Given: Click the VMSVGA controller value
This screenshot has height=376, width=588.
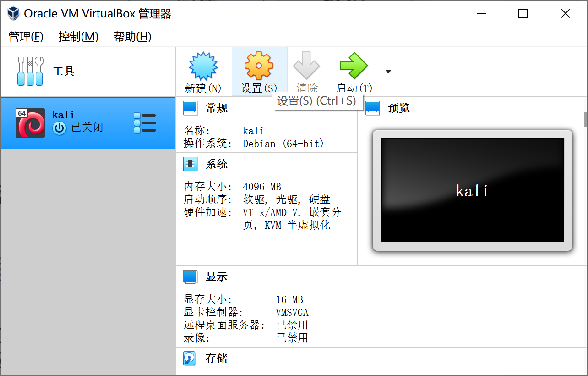Looking at the screenshot, I should [x=292, y=313].
